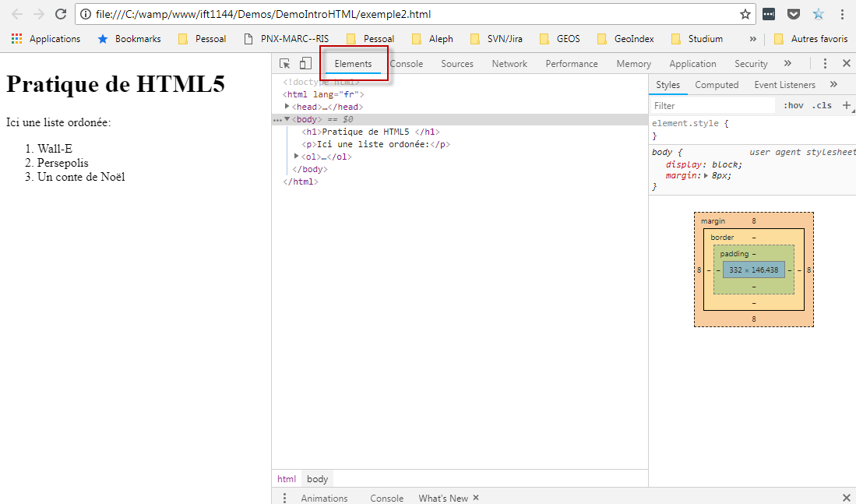Screen dimensions: 856x504
Task: Open the Performance tab
Action: pos(572,64)
